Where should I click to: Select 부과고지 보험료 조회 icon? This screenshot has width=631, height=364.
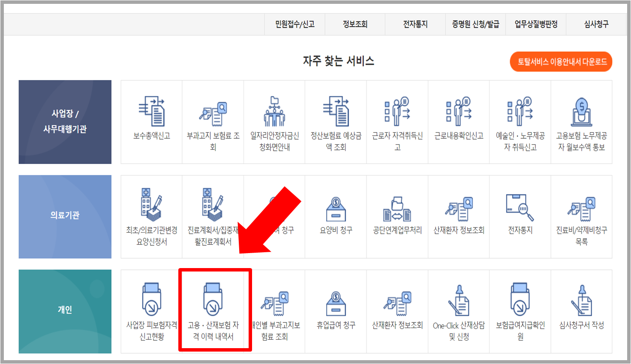pyautogui.click(x=213, y=121)
